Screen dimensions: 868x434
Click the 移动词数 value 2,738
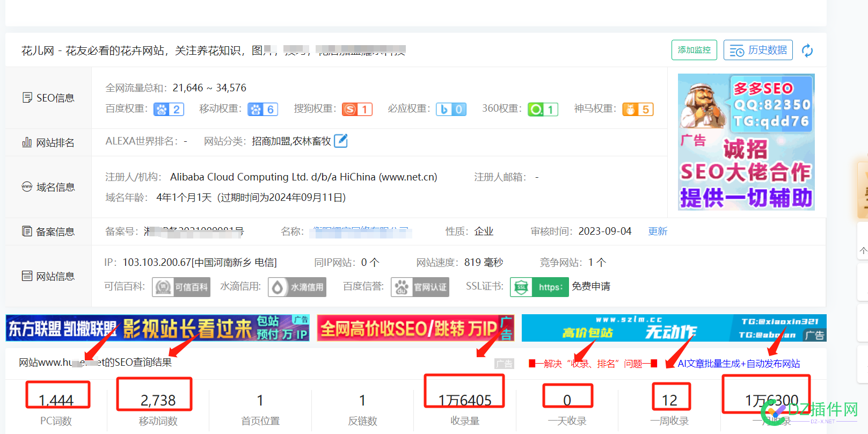[x=158, y=400]
